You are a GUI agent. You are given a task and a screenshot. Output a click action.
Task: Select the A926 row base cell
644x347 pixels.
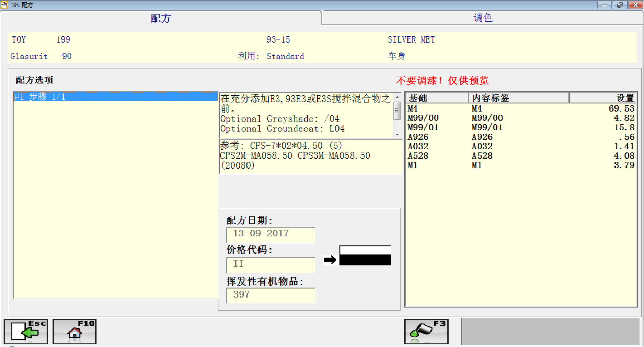[x=418, y=137]
